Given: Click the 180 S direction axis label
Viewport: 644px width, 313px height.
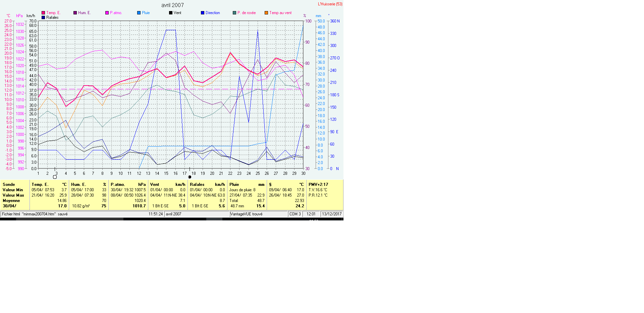Looking at the screenshot, I should click(x=335, y=95).
